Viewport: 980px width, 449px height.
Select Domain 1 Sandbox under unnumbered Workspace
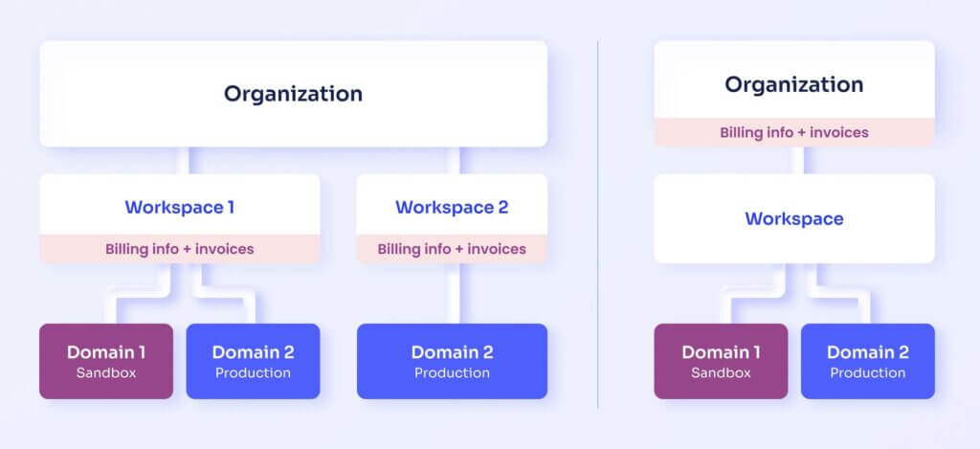722,362
